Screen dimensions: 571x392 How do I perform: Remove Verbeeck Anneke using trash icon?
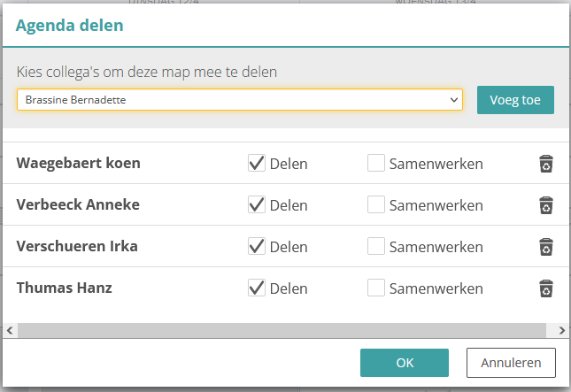(x=546, y=205)
